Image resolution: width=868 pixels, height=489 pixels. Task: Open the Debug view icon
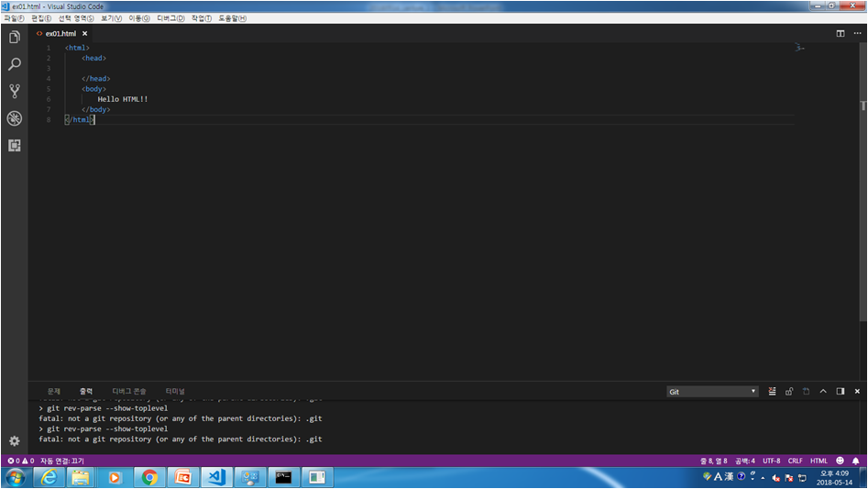(15, 118)
